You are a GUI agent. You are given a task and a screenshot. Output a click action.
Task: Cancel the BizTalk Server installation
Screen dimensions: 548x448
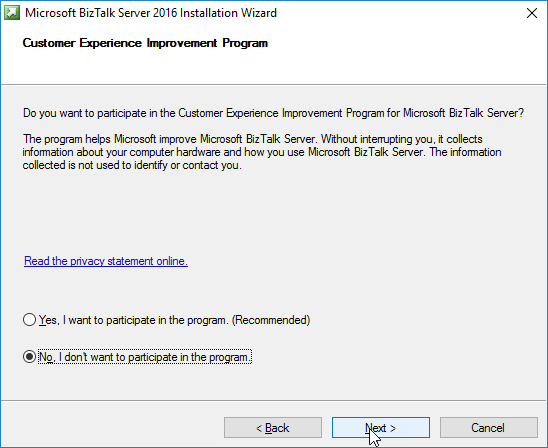489,427
